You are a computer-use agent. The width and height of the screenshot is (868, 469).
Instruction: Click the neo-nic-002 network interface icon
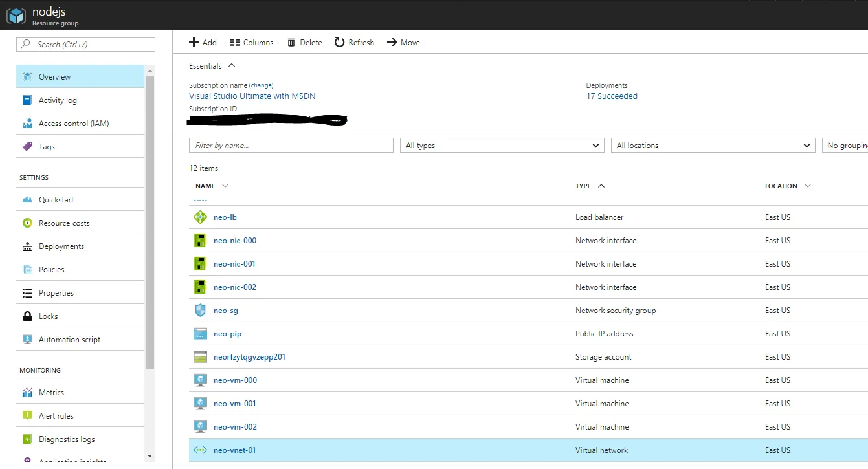200,287
